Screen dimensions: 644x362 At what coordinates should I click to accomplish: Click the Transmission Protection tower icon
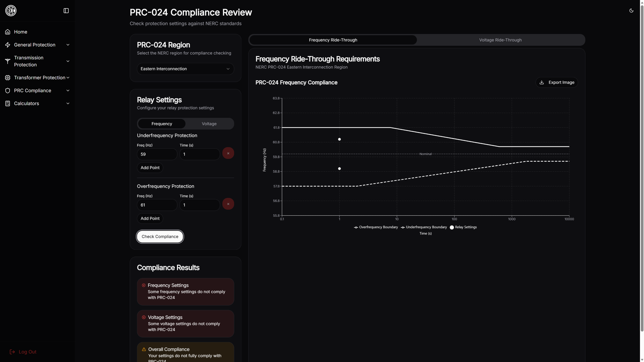pos(8,61)
